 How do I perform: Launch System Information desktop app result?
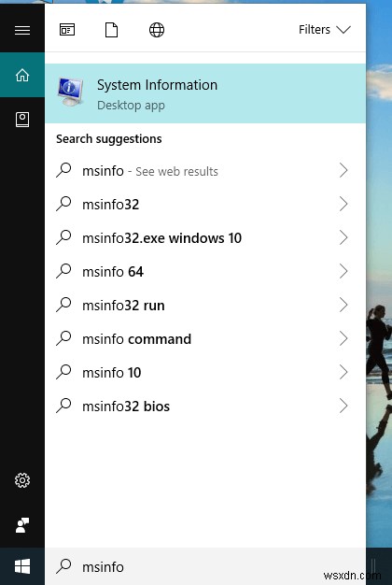(x=205, y=93)
